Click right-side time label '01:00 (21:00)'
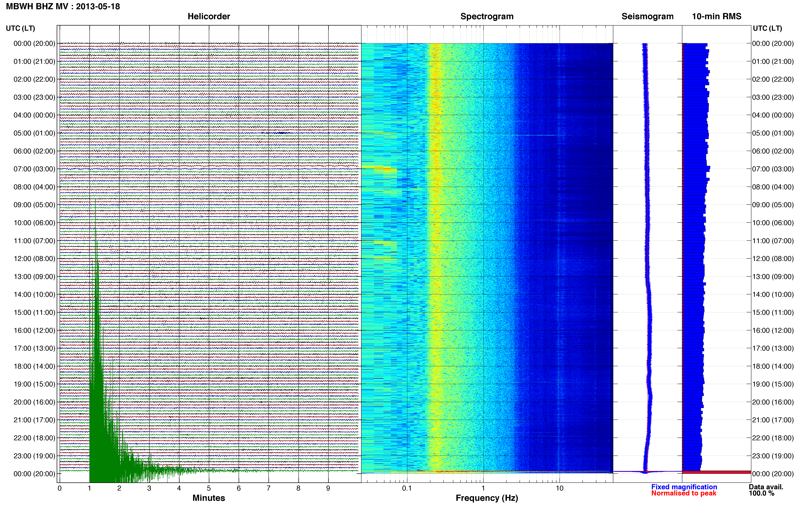This screenshot has width=812, height=508. pyautogui.click(x=773, y=62)
